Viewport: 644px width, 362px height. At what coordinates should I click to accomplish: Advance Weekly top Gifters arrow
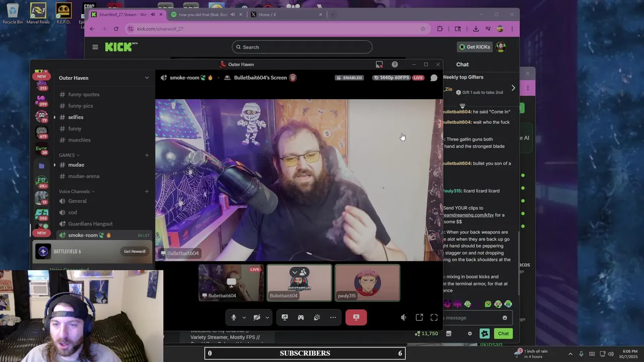tap(513, 88)
